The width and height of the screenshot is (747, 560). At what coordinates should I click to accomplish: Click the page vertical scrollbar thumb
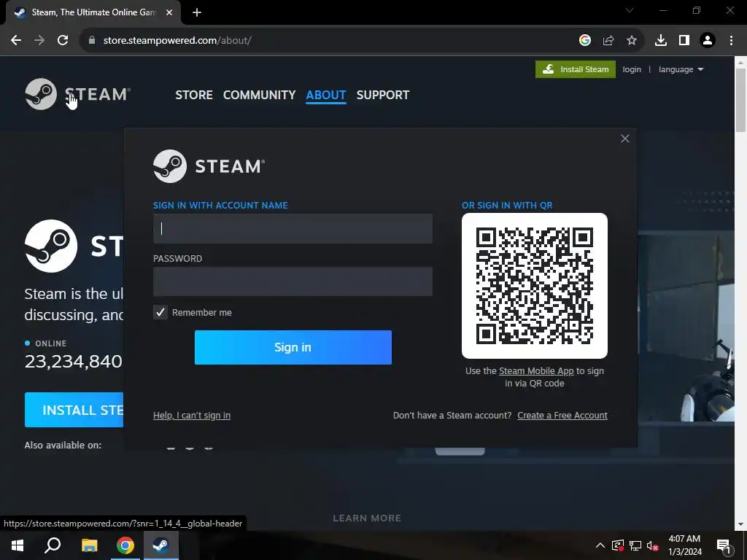[741, 100]
